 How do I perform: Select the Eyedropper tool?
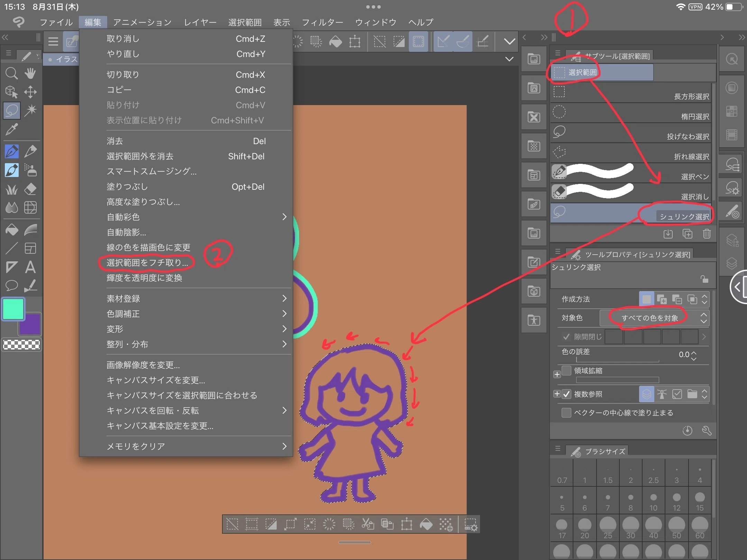coord(11,129)
